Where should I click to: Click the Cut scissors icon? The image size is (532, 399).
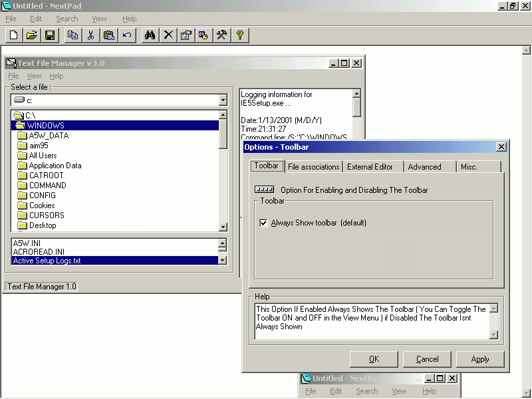[x=91, y=35]
